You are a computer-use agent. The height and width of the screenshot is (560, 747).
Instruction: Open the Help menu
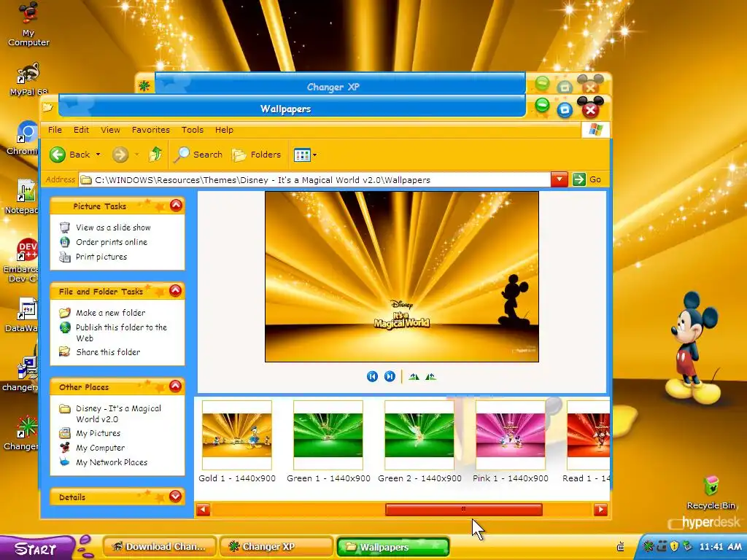pos(224,130)
